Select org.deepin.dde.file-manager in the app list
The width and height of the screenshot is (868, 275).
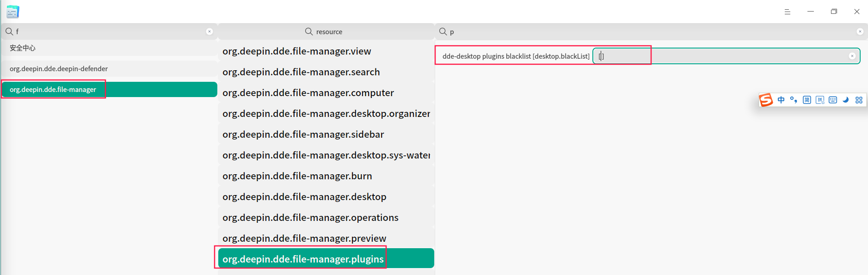pyautogui.click(x=109, y=90)
